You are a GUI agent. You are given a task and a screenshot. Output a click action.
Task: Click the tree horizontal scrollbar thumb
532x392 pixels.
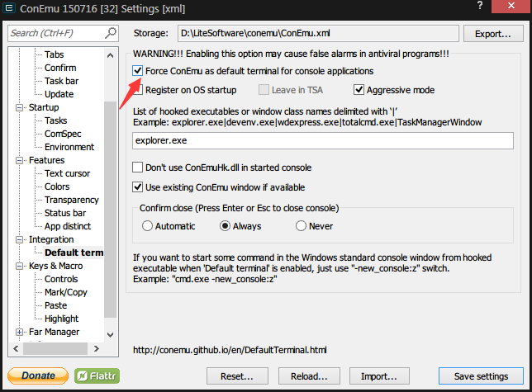coord(55,348)
